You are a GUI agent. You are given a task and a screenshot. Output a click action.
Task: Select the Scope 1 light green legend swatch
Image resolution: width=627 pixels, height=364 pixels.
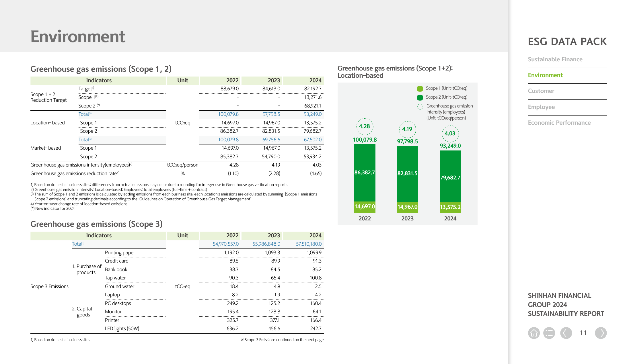[x=420, y=89]
